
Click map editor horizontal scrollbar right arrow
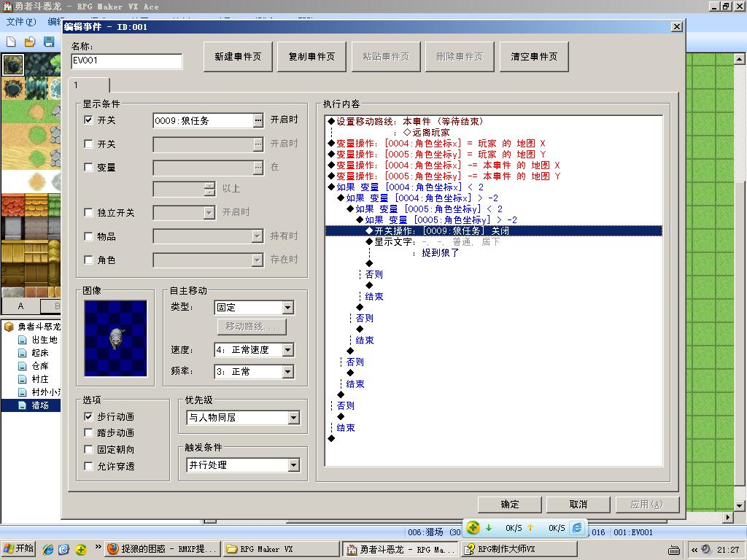pos(729,517)
